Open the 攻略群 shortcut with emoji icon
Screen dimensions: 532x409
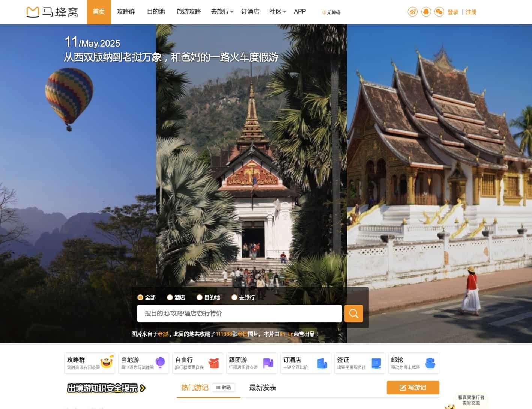tap(90, 363)
